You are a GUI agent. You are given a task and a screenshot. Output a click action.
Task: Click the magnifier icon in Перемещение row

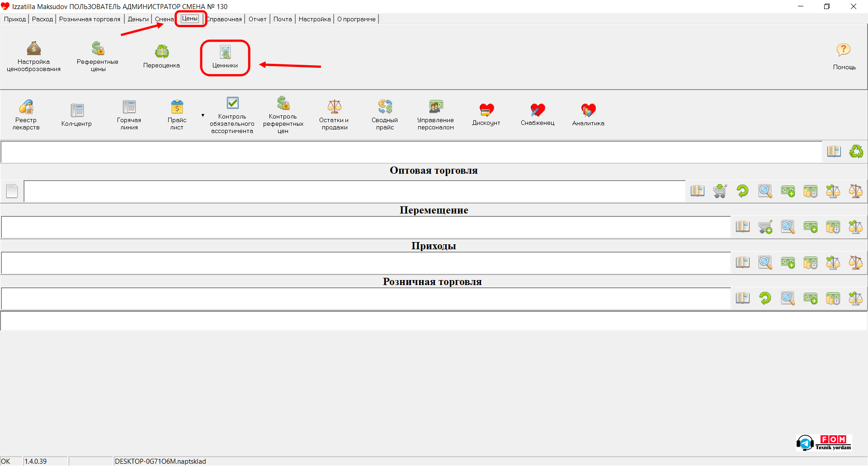[x=788, y=227]
